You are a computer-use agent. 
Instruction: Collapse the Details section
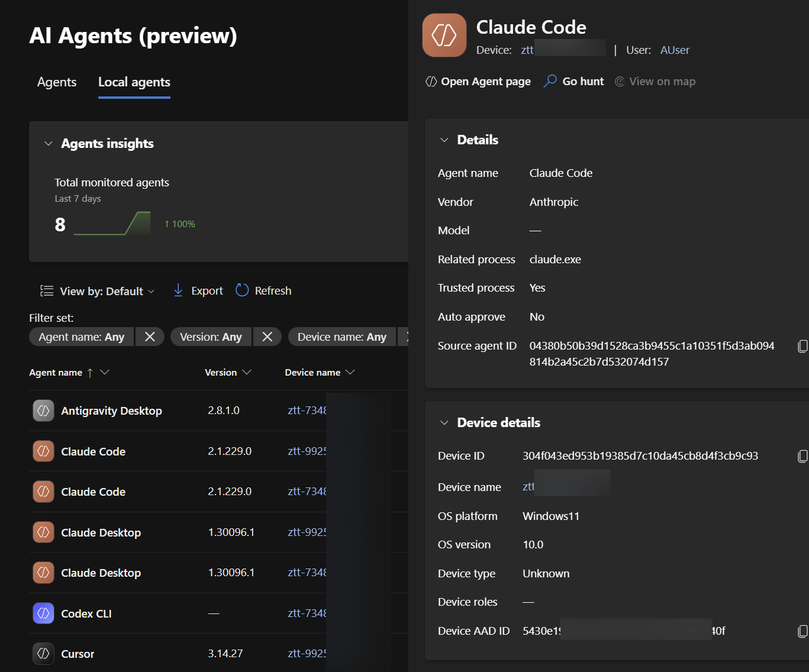(x=444, y=140)
